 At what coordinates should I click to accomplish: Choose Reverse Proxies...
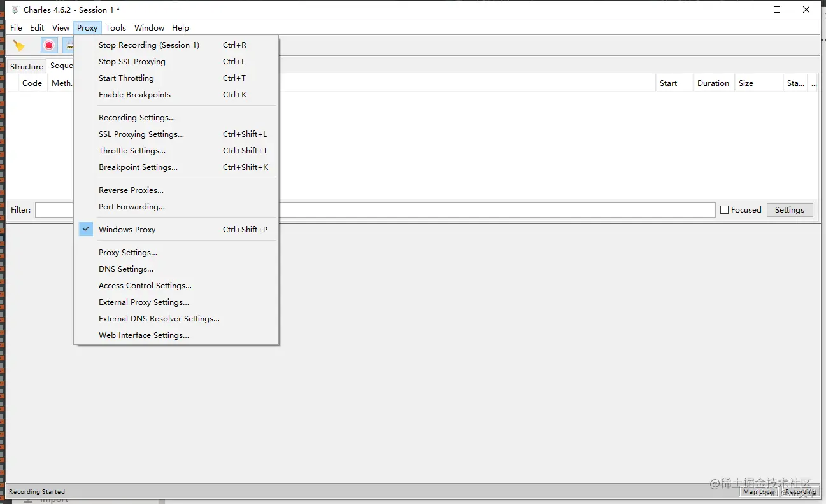coord(176,190)
